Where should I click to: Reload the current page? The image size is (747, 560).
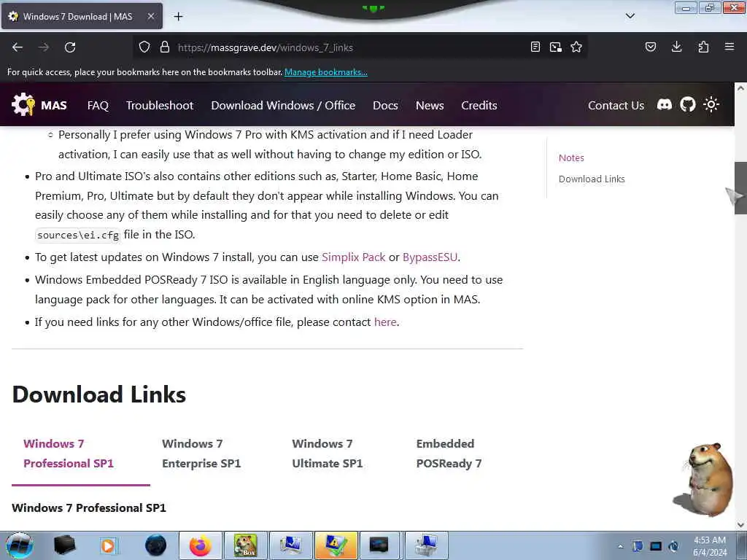point(70,47)
